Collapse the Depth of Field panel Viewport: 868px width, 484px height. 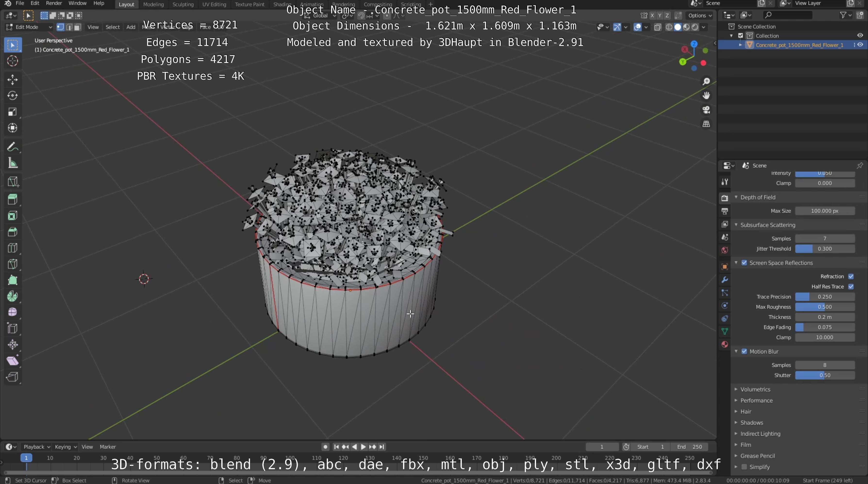(x=758, y=197)
